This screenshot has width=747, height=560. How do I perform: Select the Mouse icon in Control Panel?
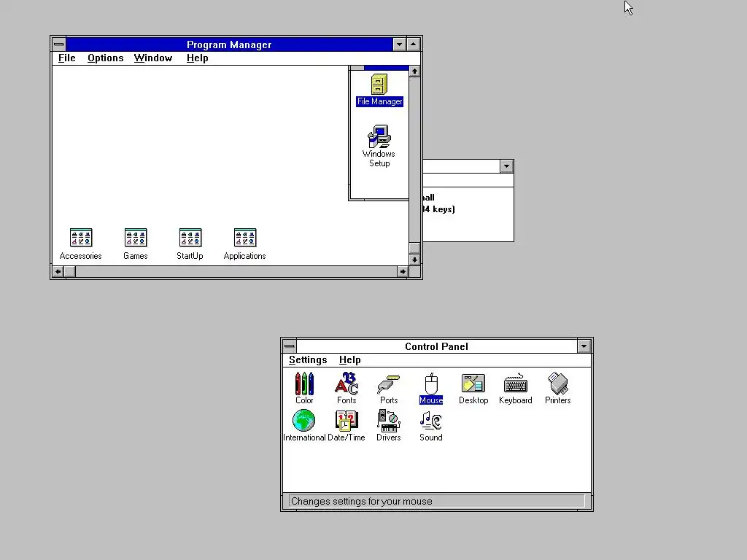click(431, 388)
